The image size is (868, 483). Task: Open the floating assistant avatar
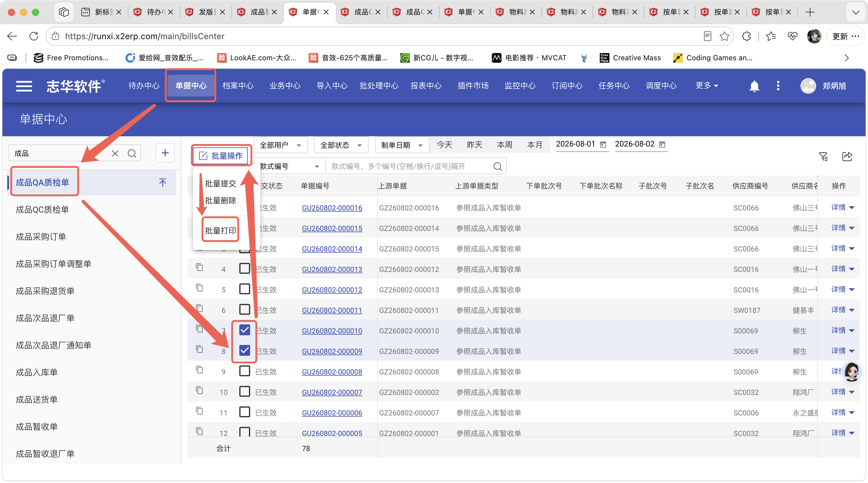(x=851, y=371)
